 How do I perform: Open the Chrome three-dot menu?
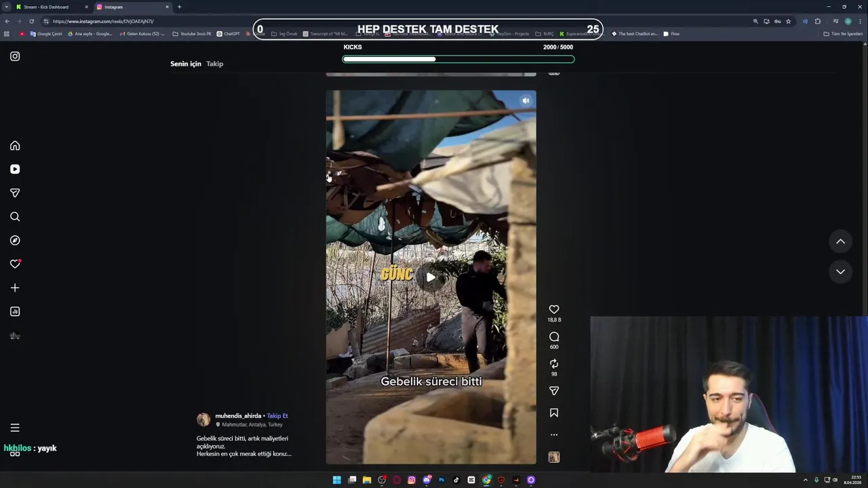(860, 21)
